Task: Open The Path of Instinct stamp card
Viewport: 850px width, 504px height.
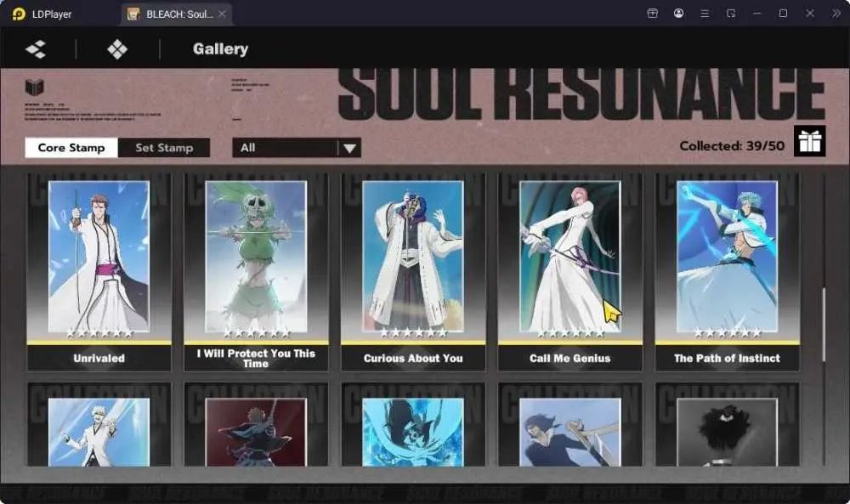Action: [728, 272]
